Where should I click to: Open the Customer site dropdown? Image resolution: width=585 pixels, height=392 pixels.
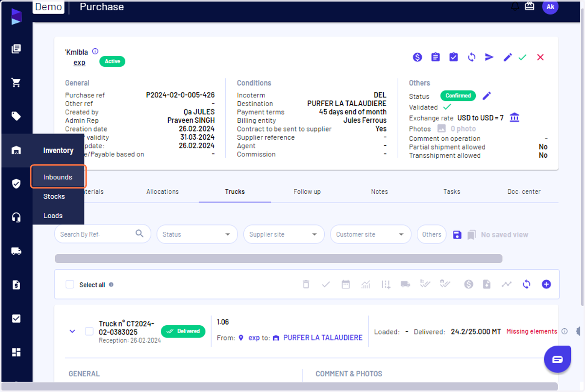point(370,234)
